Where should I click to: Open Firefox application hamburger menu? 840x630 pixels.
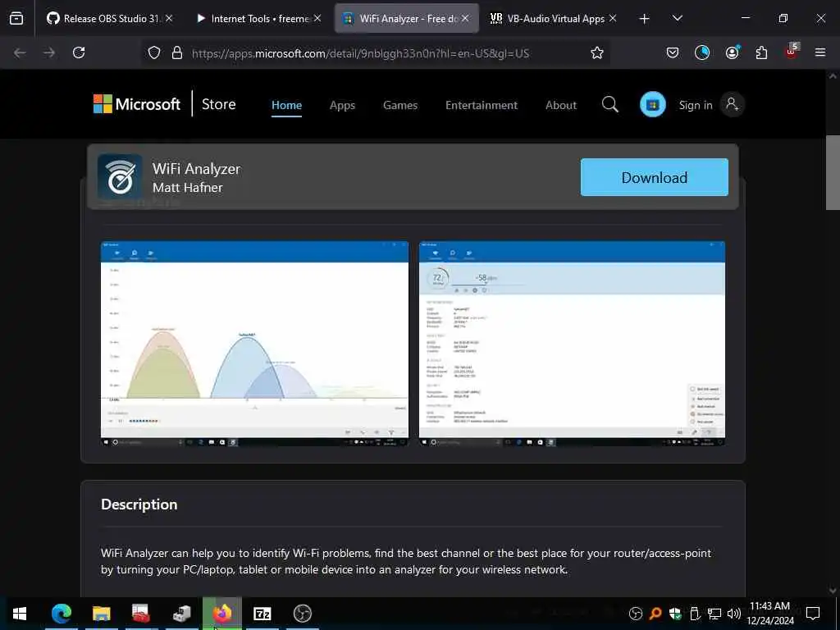[x=820, y=52]
